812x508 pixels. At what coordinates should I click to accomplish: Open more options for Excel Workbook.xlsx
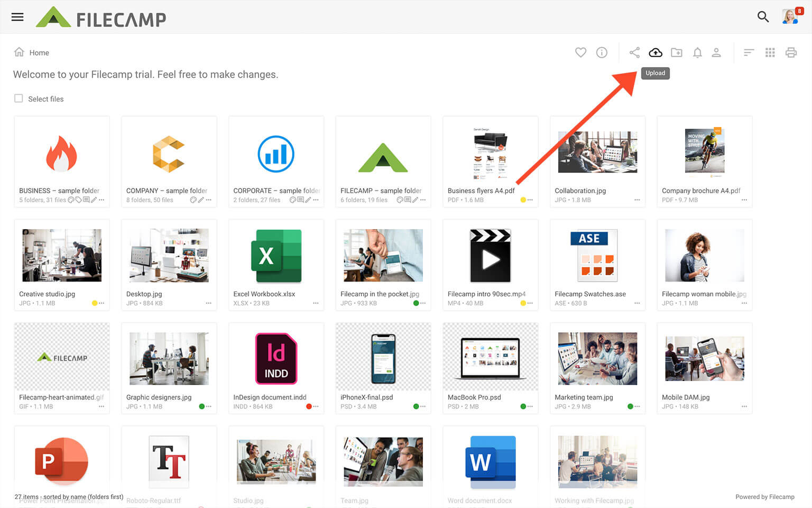click(316, 303)
